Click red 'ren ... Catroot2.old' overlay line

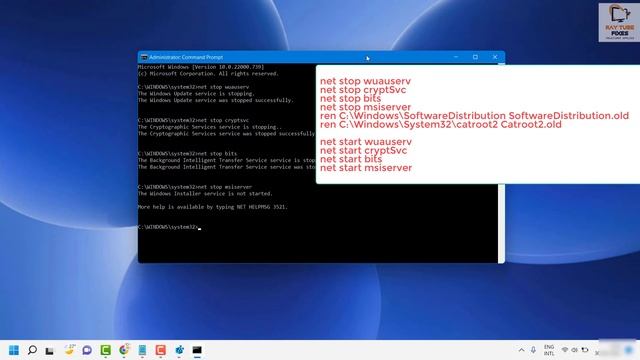[441, 124]
